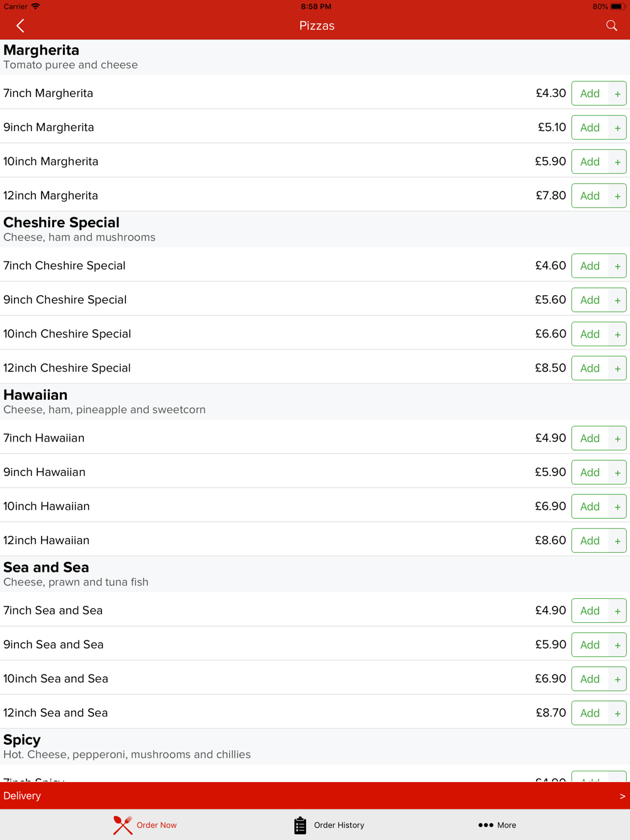Switch to Order Now tab label

click(x=156, y=825)
